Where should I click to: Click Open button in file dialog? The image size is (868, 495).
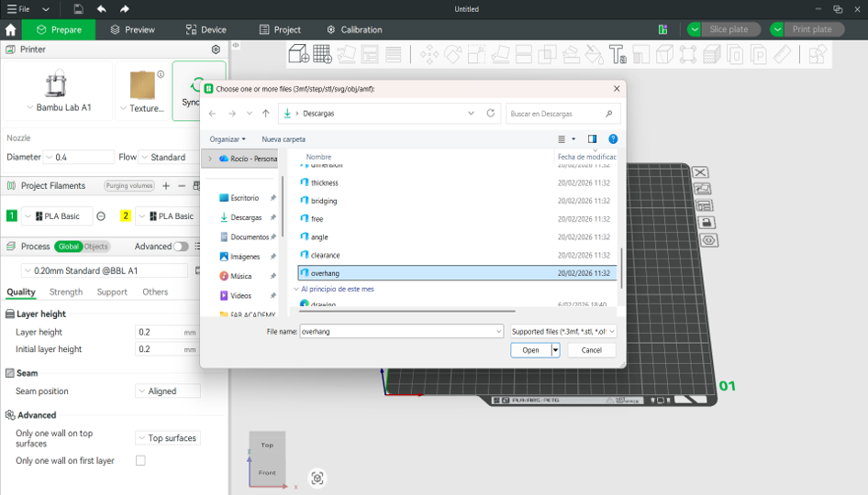[x=531, y=350]
